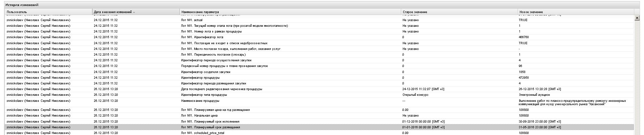The width and height of the screenshot is (644, 135).
Task: Sort by Пользователь column header
Action: tap(49, 12)
